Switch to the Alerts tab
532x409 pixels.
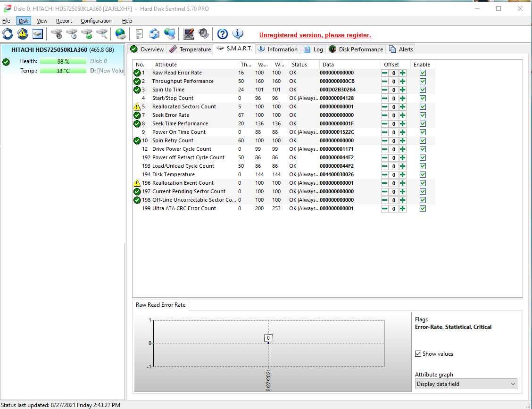(x=401, y=49)
